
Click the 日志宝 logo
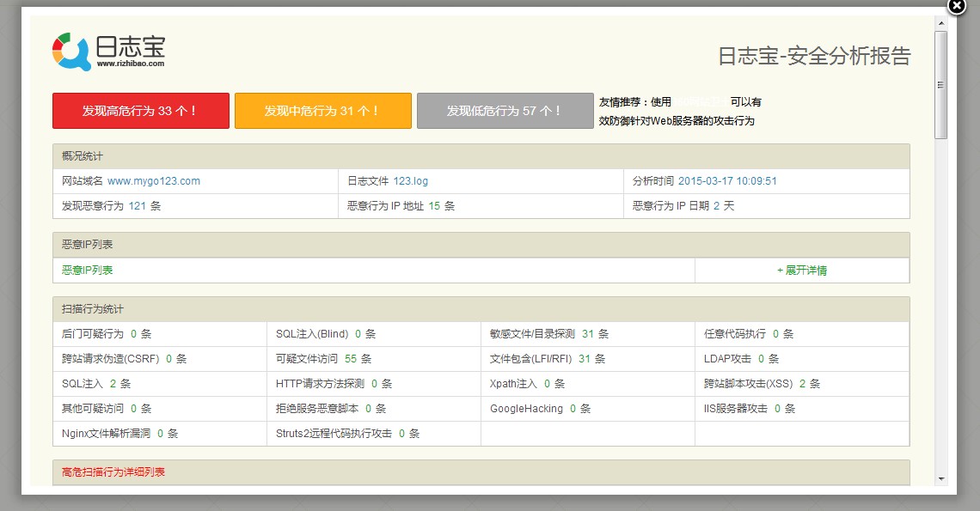109,52
